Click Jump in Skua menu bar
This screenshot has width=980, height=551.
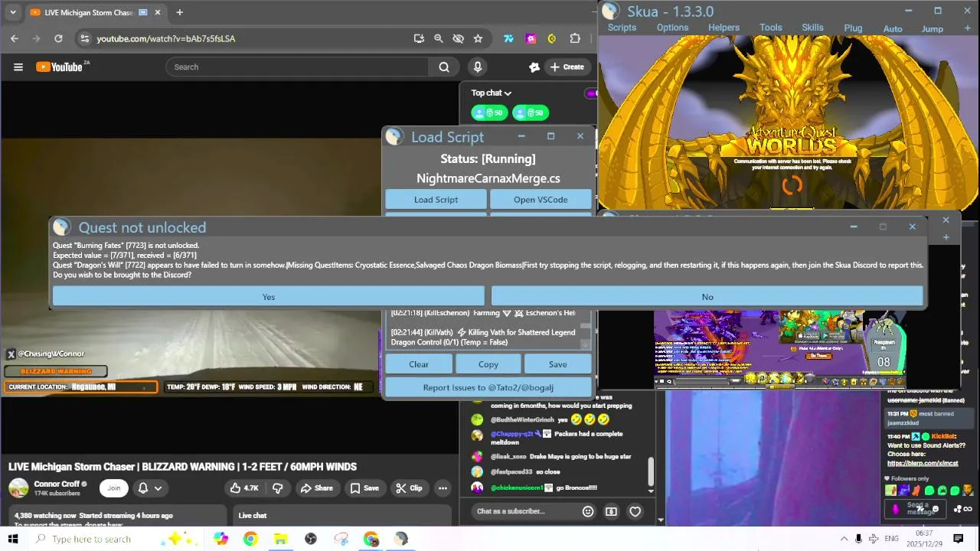pyautogui.click(x=932, y=29)
